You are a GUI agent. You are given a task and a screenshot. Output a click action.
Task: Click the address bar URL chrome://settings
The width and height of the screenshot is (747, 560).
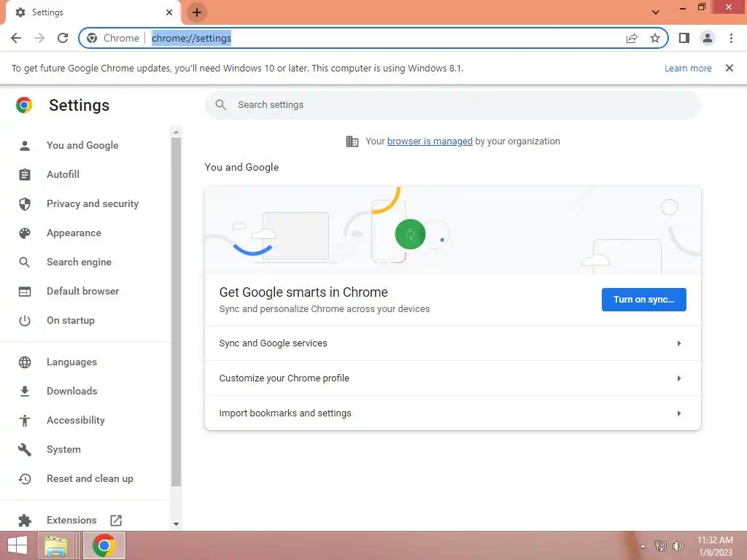(x=192, y=38)
